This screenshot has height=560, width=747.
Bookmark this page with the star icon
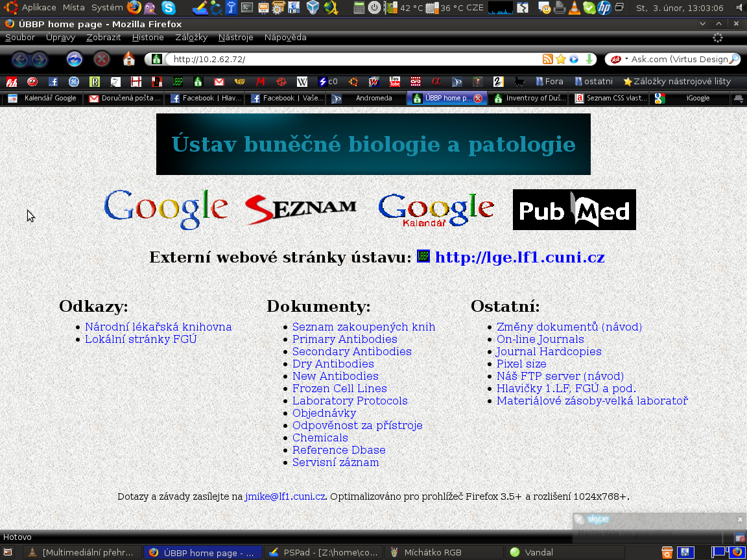(561, 59)
